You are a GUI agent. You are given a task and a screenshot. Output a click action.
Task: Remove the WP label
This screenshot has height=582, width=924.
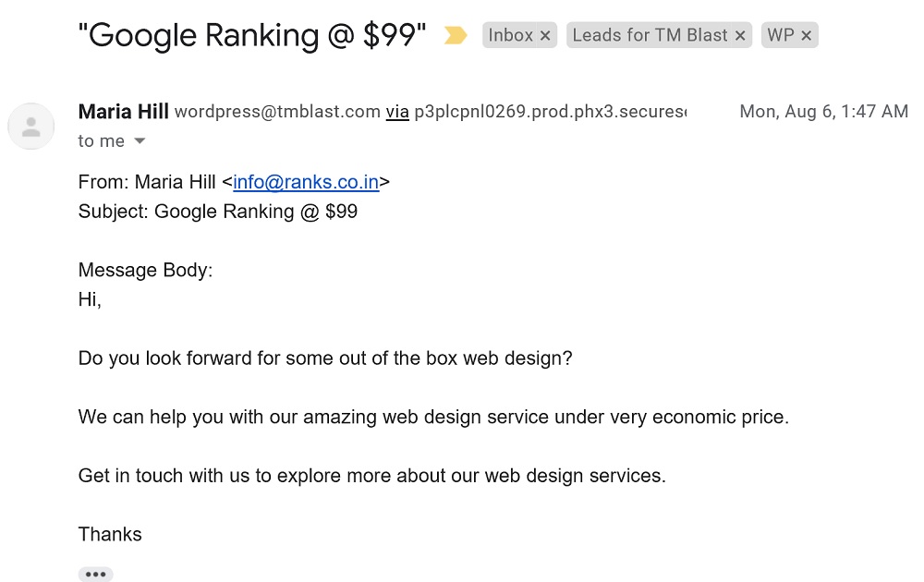[x=806, y=36]
